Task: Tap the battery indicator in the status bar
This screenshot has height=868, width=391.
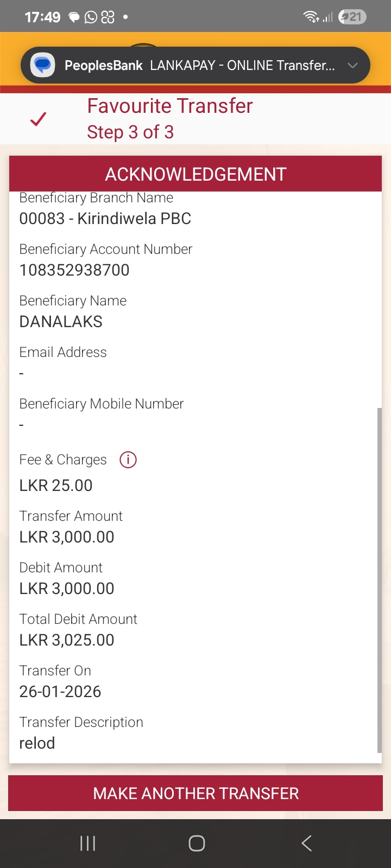Action: pyautogui.click(x=352, y=17)
